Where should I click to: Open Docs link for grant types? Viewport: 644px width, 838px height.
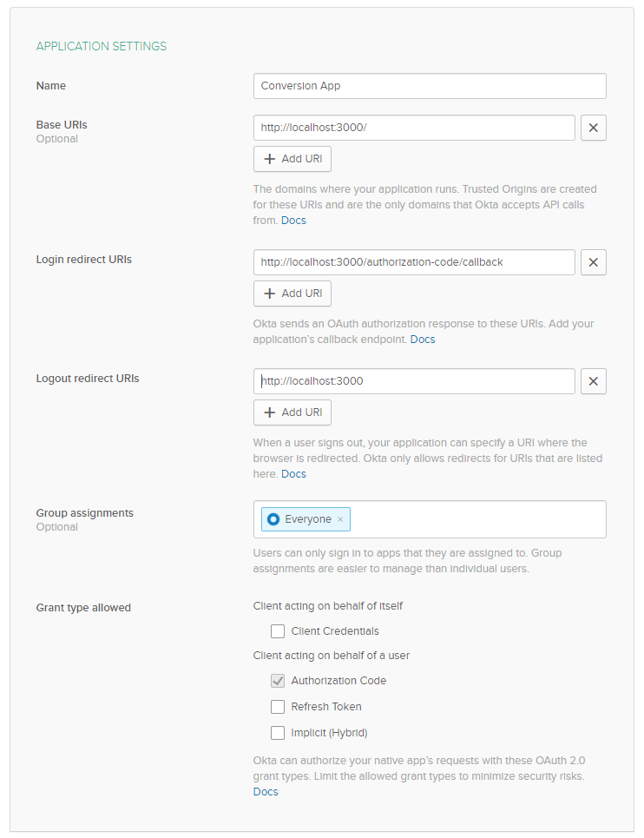266,792
